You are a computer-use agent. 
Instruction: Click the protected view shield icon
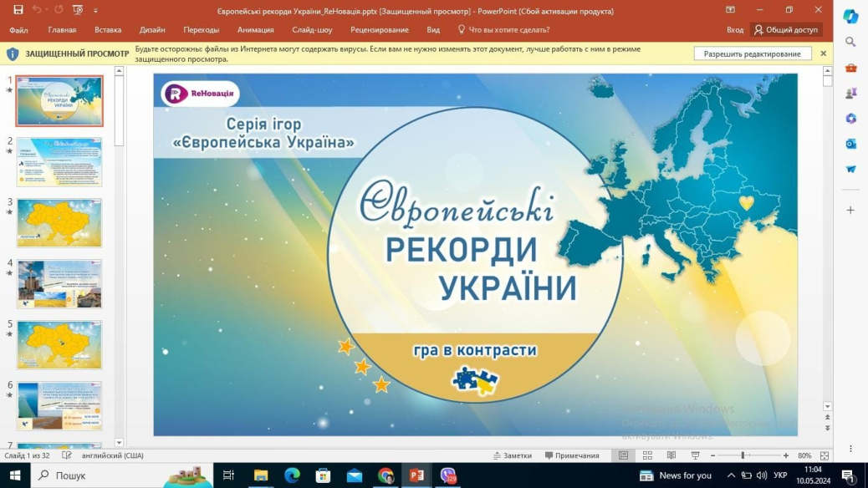tap(13, 53)
